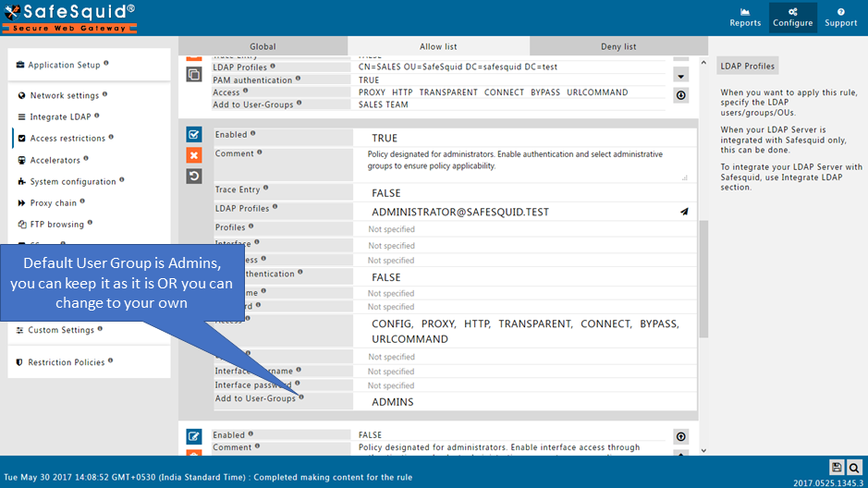Viewport: 868px width, 488px height.
Task: Click the info icon beside Restriction Policies
Action: pyautogui.click(x=111, y=360)
